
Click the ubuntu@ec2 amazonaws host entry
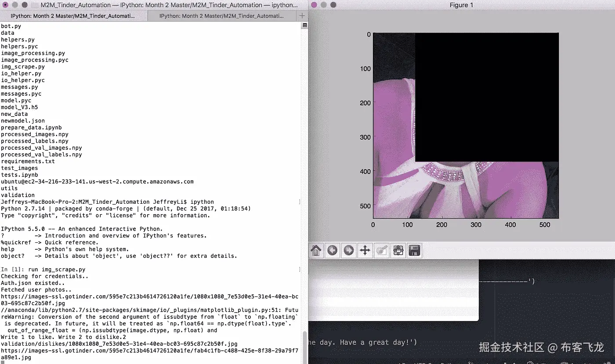pyautogui.click(x=97, y=181)
